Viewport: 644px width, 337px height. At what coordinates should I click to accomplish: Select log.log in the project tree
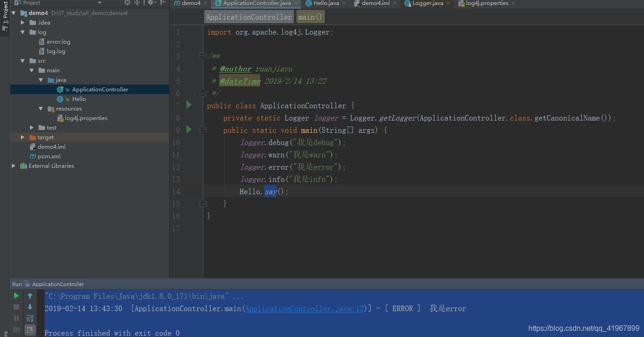point(56,51)
